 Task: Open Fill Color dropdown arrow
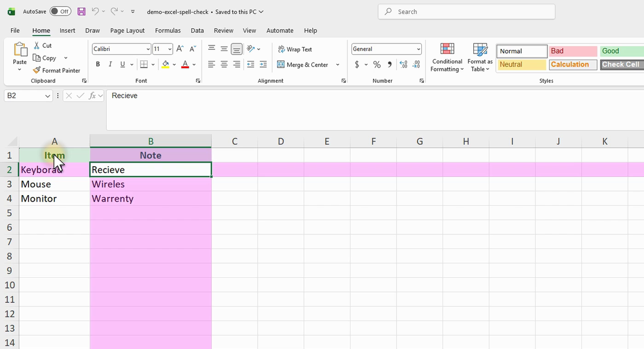pos(174,64)
